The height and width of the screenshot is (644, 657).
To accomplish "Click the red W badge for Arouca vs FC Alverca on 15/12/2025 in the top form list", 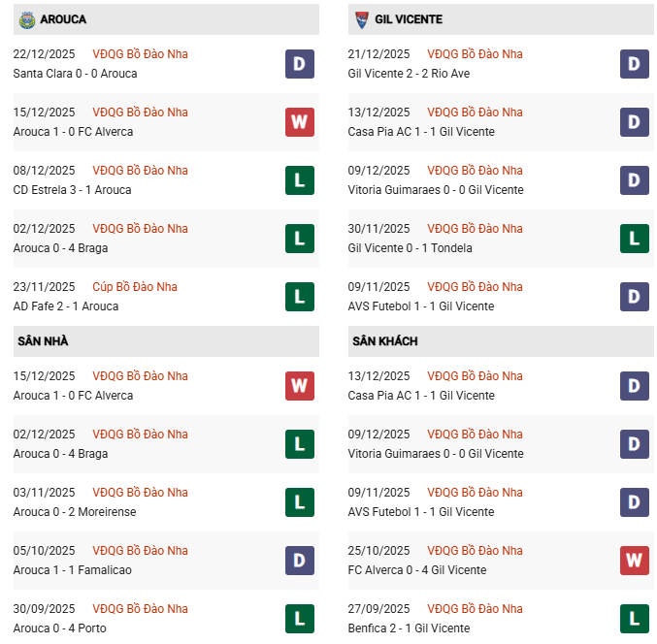I will coord(299,122).
